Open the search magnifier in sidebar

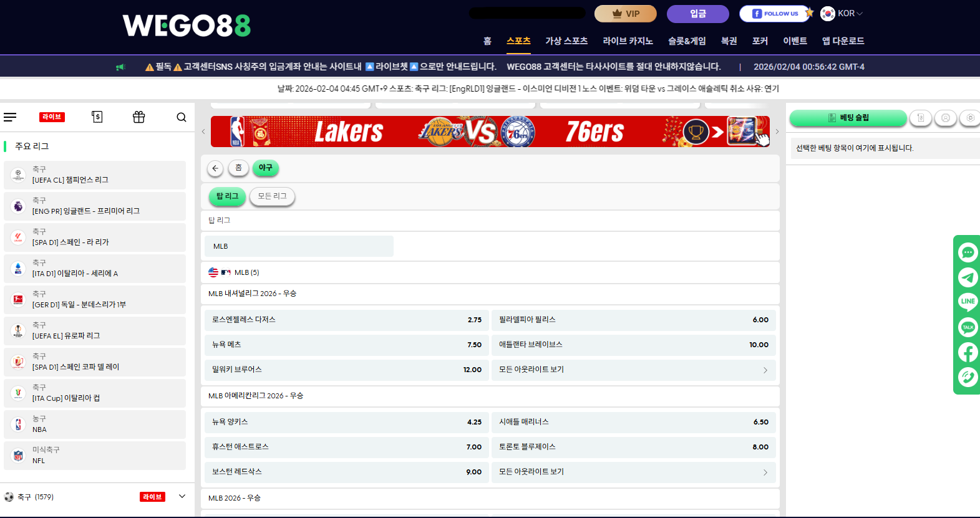181,117
